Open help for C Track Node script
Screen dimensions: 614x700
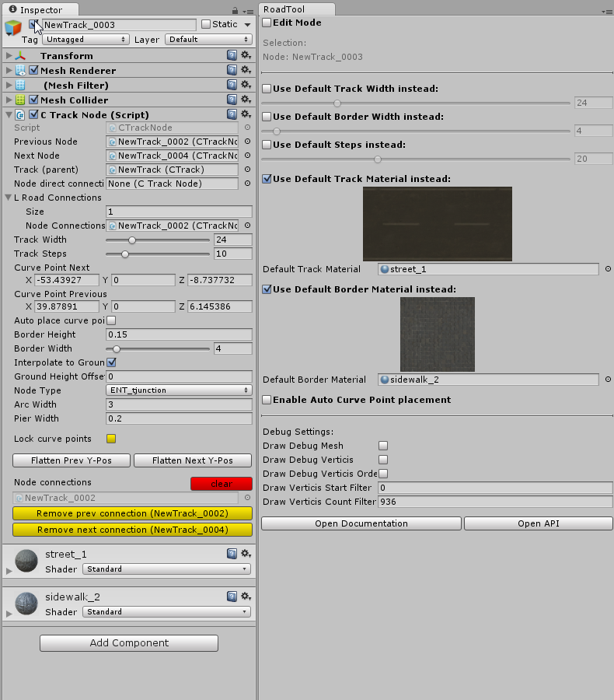232,114
